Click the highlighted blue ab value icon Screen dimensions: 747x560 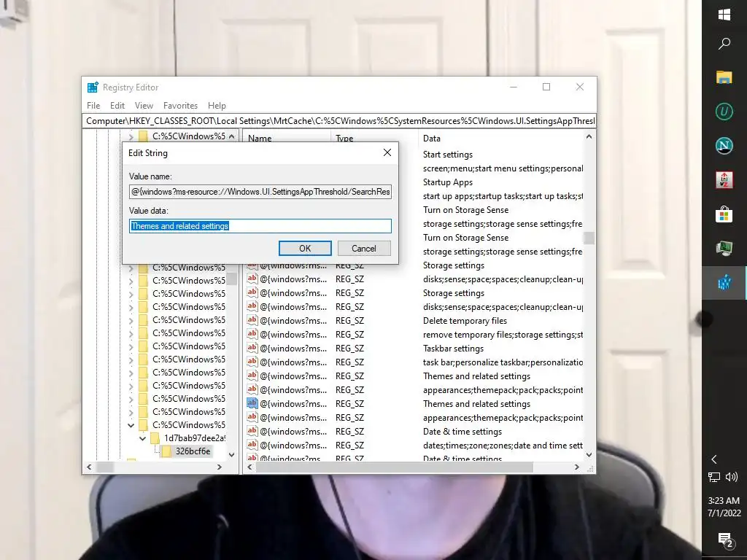click(x=252, y=402)
